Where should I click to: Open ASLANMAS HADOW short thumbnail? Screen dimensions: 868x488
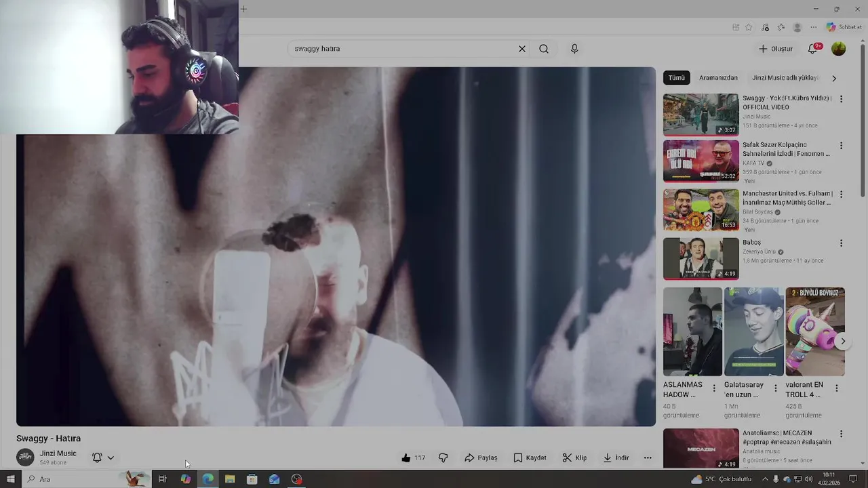click(692, 331)
